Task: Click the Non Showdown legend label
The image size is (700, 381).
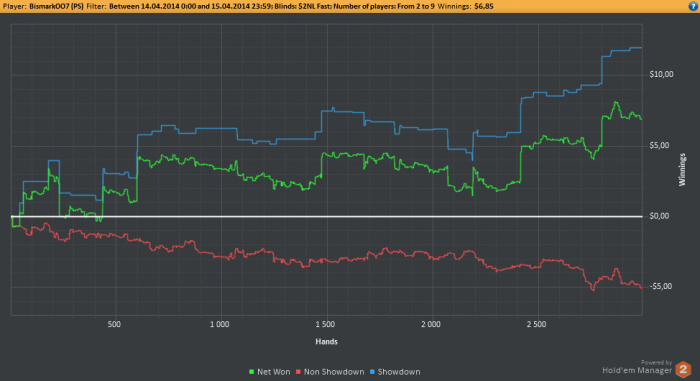Action: click(x=334, y=372)
